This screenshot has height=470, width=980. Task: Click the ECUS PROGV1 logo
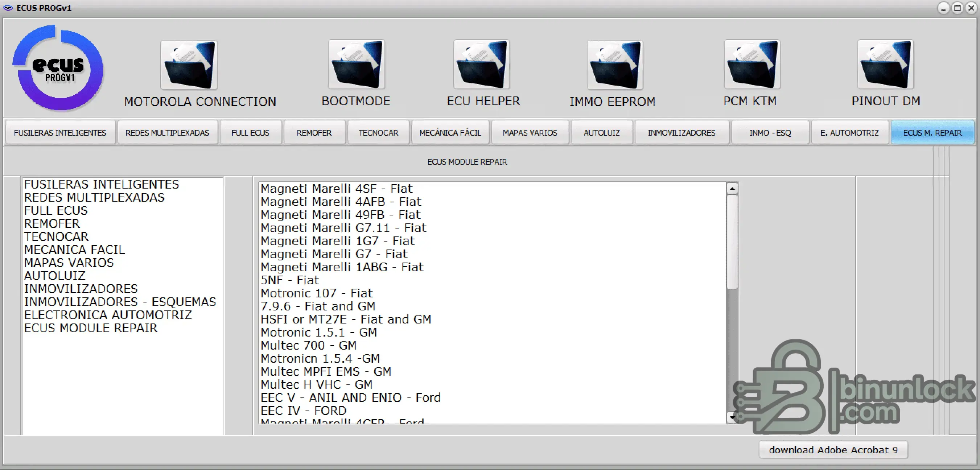tap(58, 68)
